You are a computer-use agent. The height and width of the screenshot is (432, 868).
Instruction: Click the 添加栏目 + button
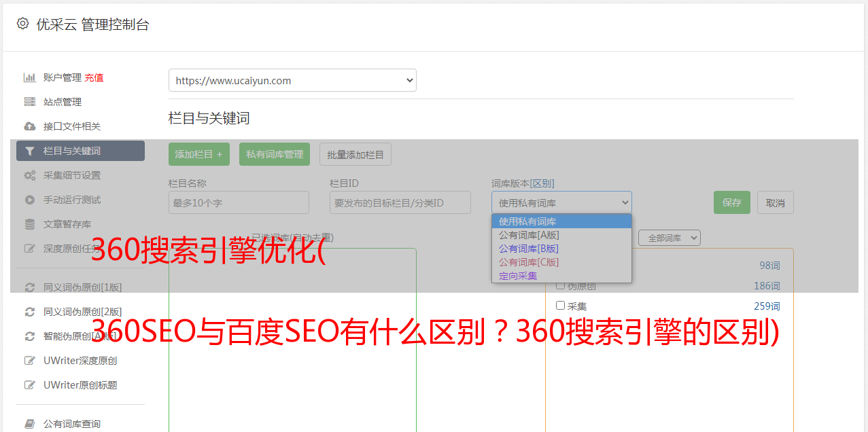pyautogui.click(x=199, y=154)
